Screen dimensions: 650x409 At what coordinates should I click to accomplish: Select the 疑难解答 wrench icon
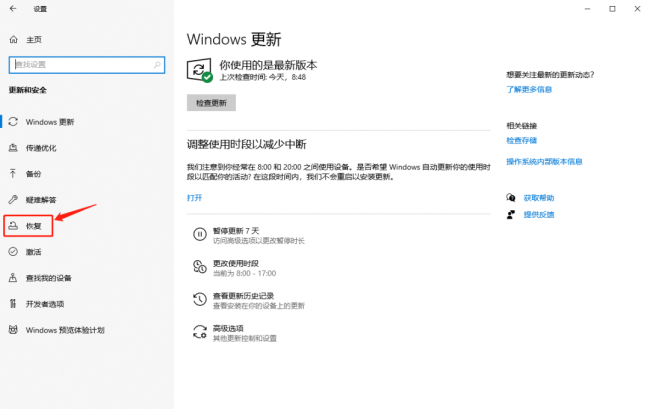(13, 200)
